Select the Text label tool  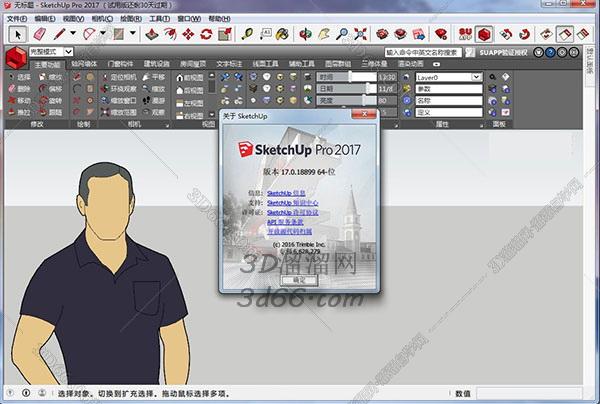pyautogui.click(x=265, y=34)
